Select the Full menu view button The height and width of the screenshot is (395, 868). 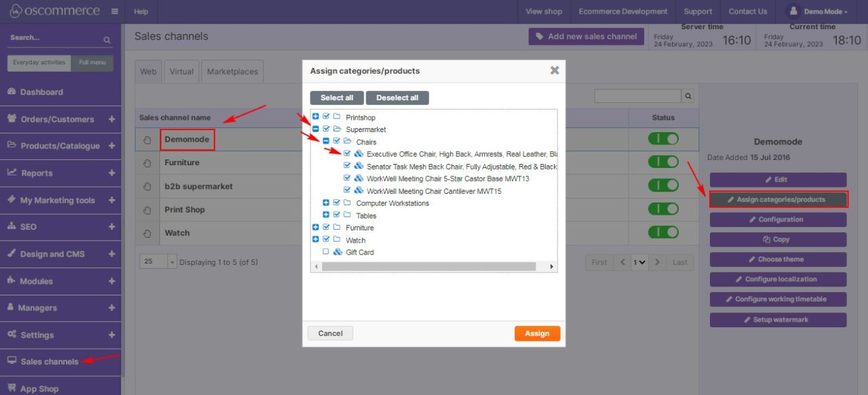[92, 62]
